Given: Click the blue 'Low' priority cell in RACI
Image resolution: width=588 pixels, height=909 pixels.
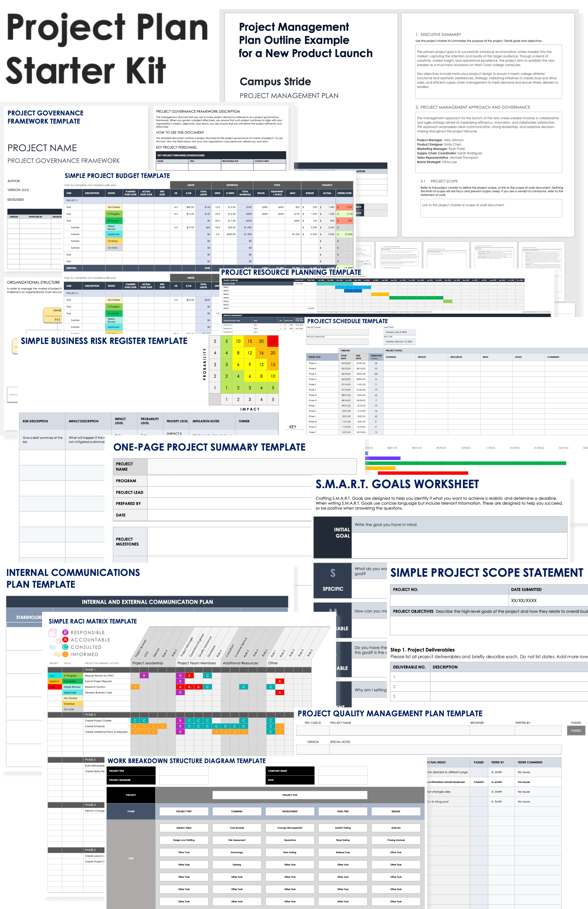Looking at the screenshot, I should [x=55, y=676].
